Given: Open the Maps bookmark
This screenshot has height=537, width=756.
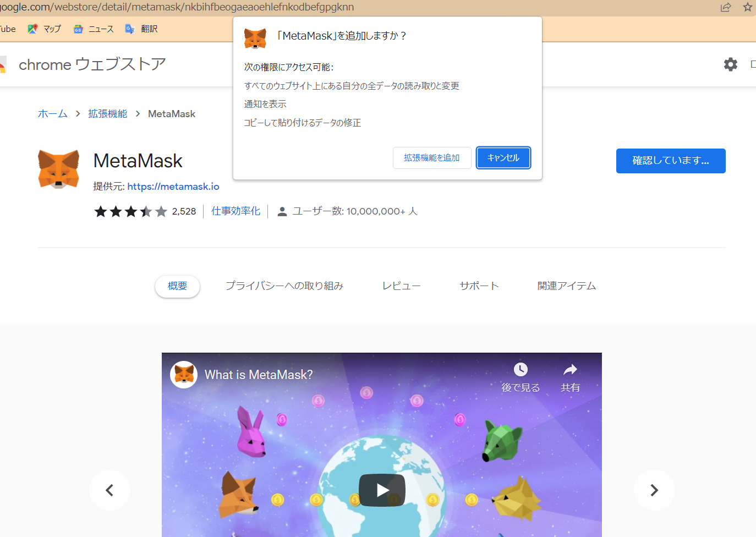Looking at the screenshot, I should [44, 29].
